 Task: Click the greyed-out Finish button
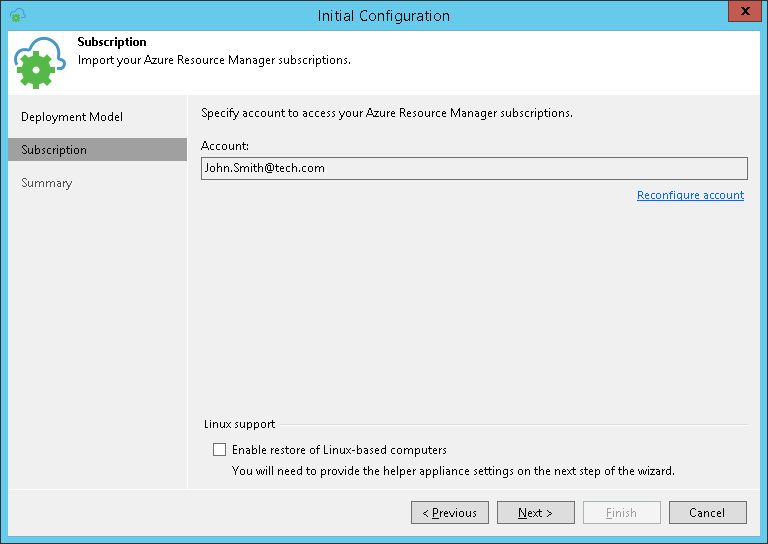coord(621,513)
